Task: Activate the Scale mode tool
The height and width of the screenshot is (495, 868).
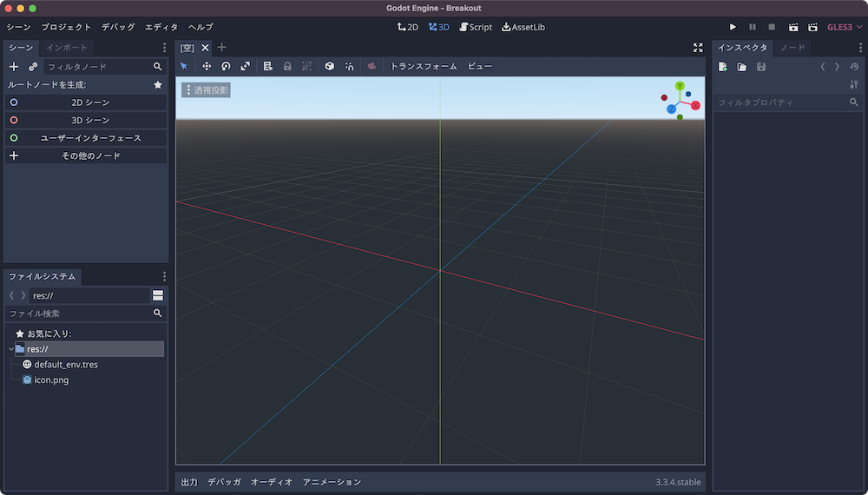Action: (246, 67)
